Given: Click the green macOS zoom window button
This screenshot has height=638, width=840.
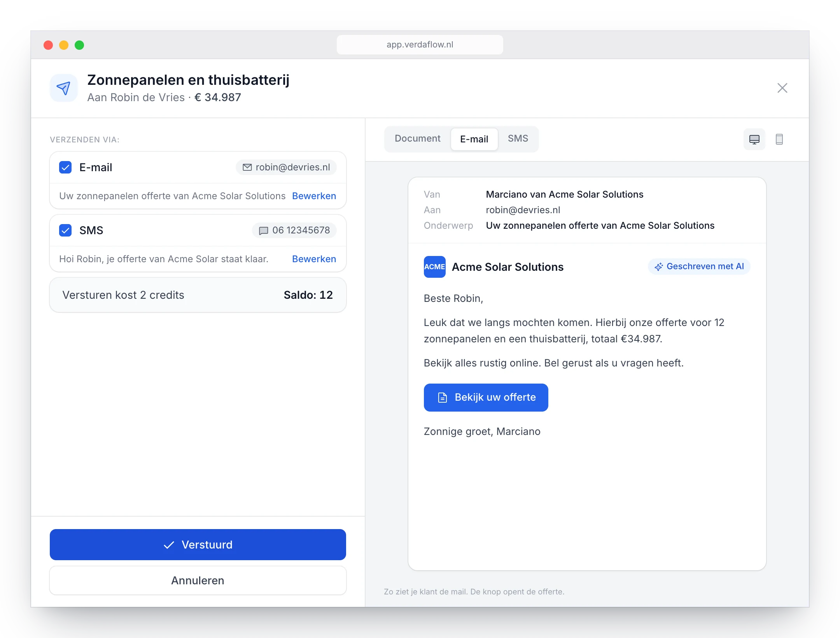Looking at the screenshot, I should click(x=79, y=45).
